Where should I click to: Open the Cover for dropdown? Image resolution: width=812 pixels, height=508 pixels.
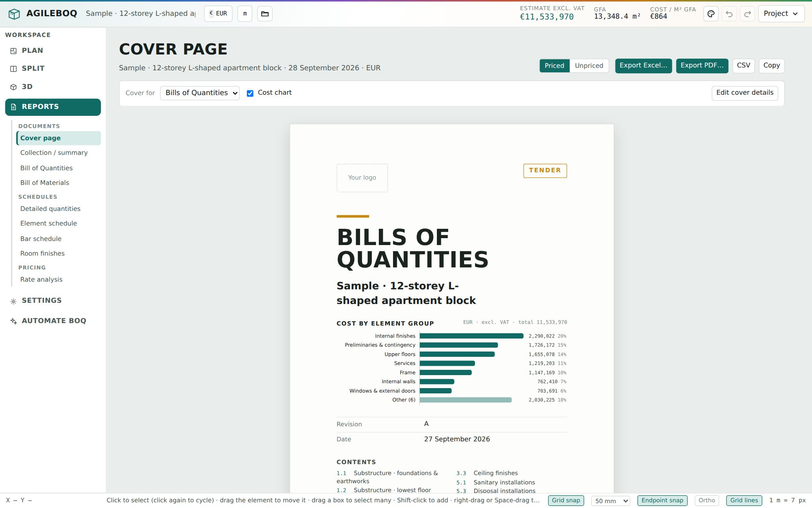(200, 93)
